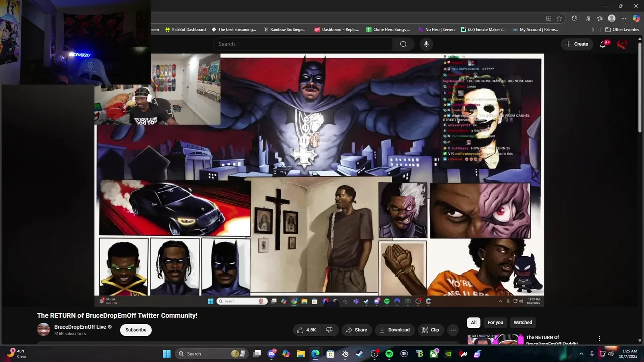Open Other favorites folder
Screen dimensions: 644x362
tap(622, 30)
